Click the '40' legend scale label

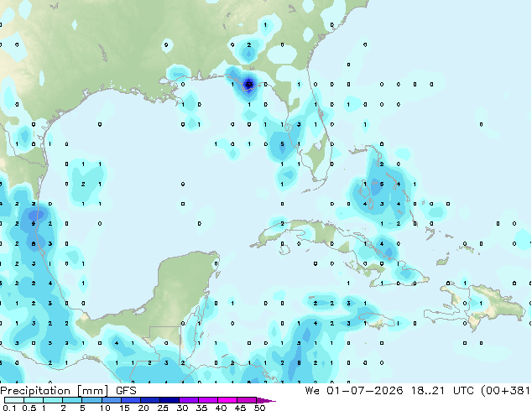[x=221, y=408]
